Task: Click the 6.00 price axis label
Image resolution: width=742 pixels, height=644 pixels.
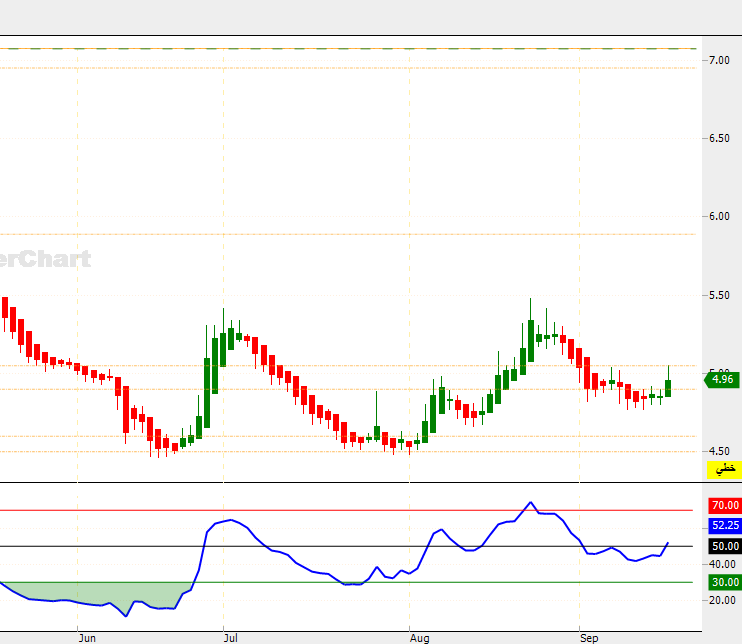Action: pos(719,216)
